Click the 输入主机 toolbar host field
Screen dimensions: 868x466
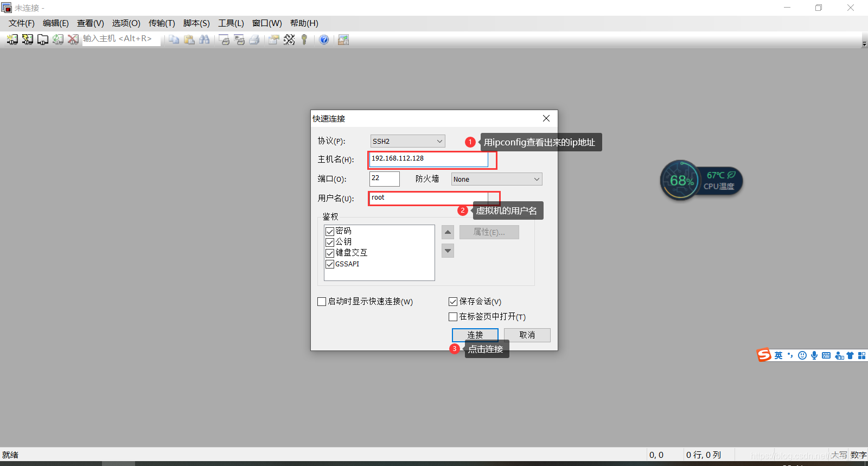pos(122,39)
